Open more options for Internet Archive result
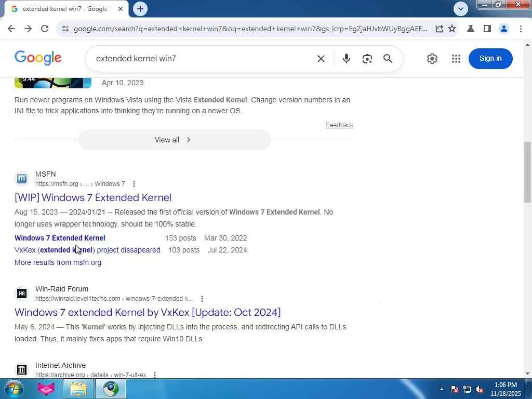 click(155, 375)
